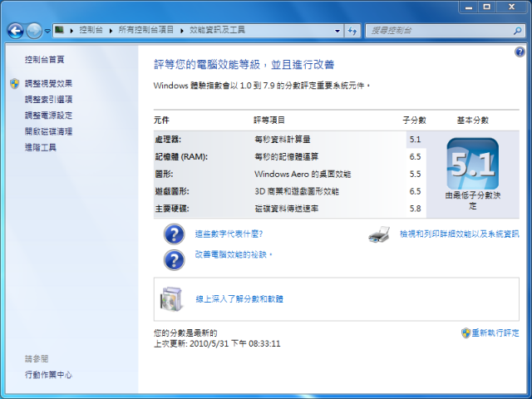This screenshot has height=399, width=532.
Task: Open the 改善電腦效能的祕訣 link
Action: (234, 254)
